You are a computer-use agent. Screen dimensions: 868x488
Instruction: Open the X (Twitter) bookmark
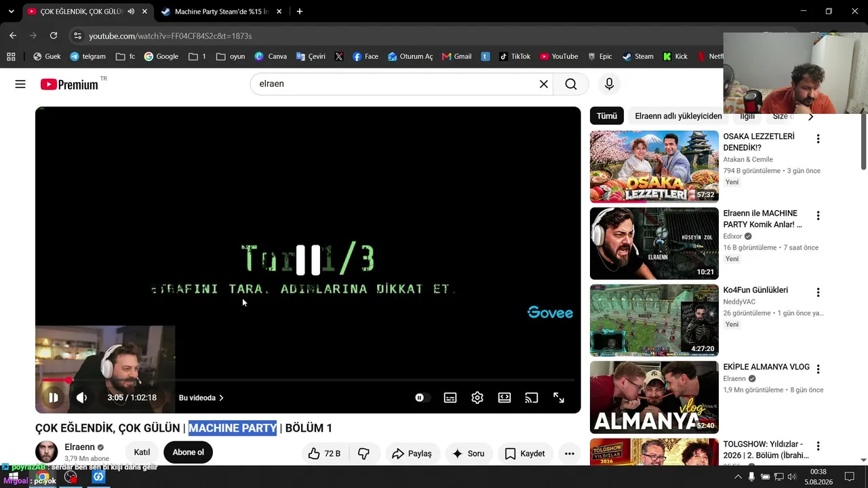point(339,56)
